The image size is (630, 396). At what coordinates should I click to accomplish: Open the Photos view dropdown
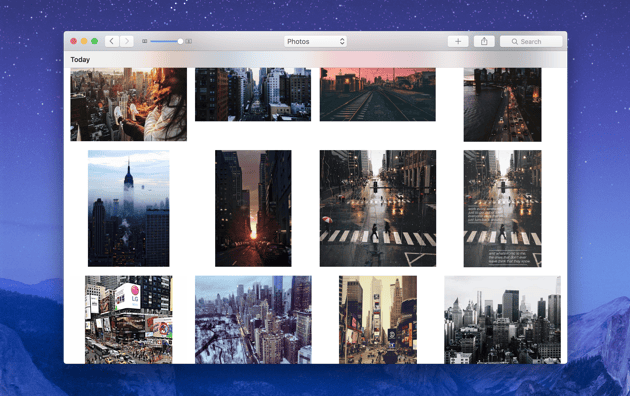point(315,41)
